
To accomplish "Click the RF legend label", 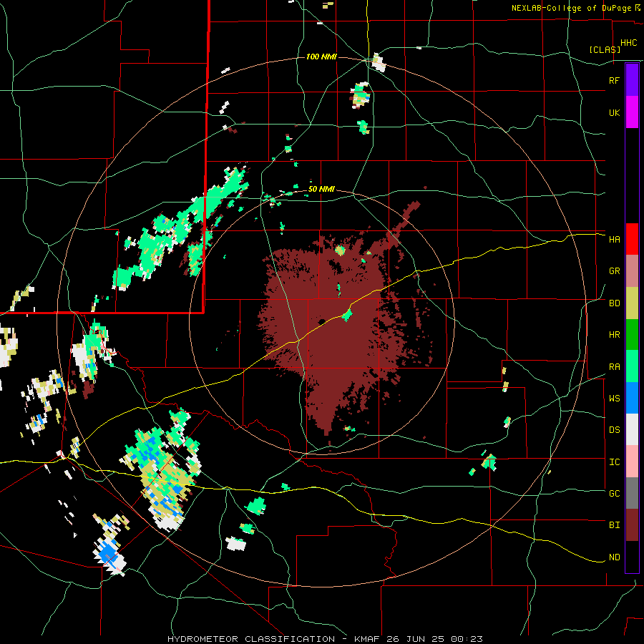I will point(614,80).
